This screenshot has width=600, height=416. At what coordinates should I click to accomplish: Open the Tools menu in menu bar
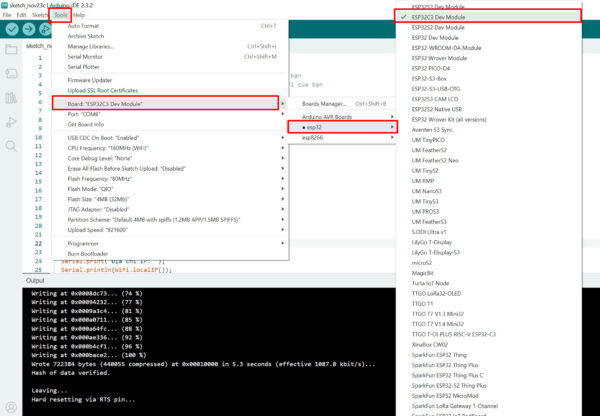point(62,16)
